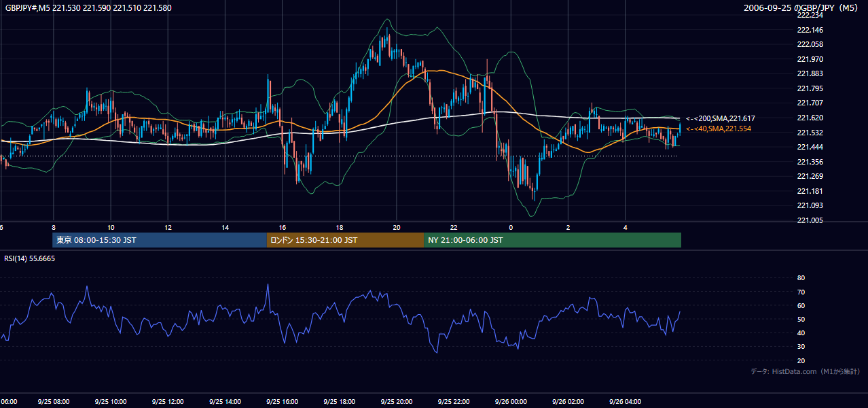Click price axis label 222.146
Screen dimensions: 868x408
[x=811, y=30]
